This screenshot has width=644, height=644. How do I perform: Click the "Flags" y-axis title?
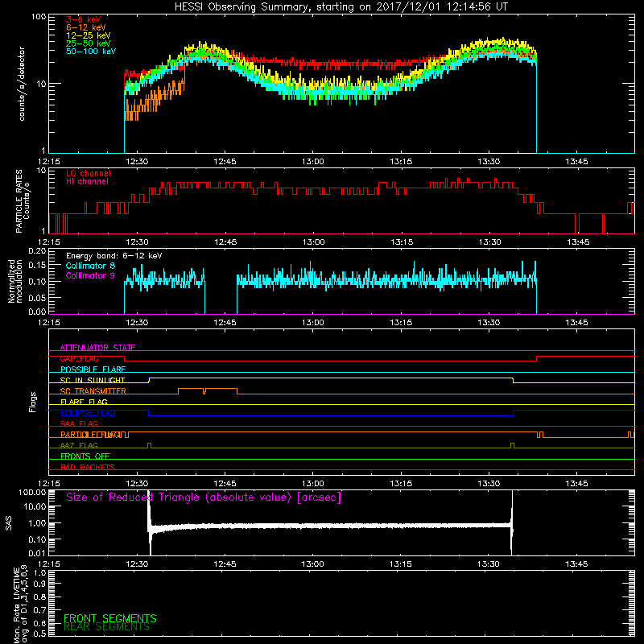pos(33,402)
